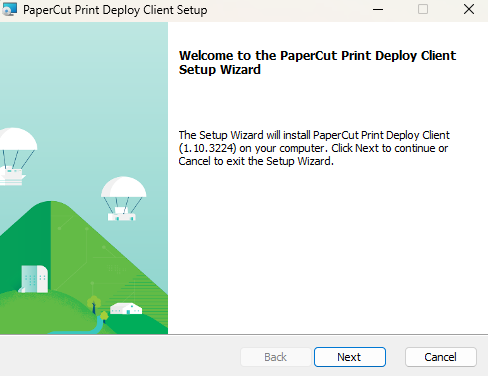Click the Welcome heading text
The width and height of the screenshot is (488, 376).
point(317,62)
